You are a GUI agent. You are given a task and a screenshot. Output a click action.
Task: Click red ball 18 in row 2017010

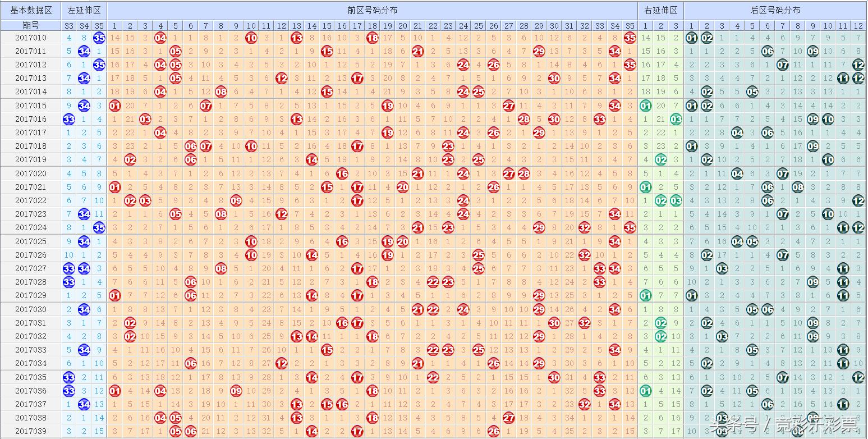tap(373, 38)
